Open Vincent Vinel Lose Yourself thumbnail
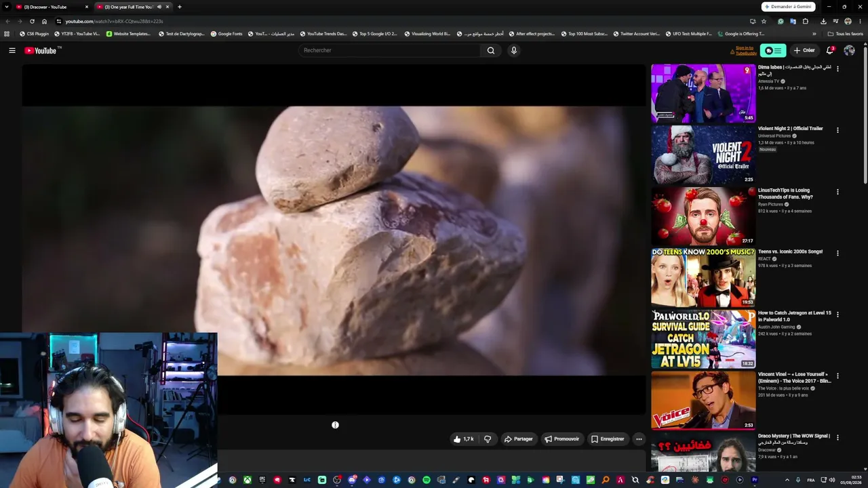This screenshot has height=488, width=868. tap(703, 401)
